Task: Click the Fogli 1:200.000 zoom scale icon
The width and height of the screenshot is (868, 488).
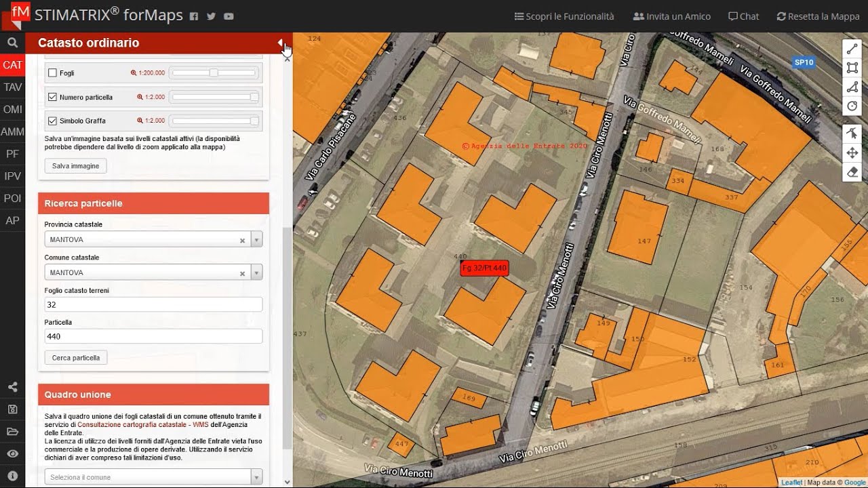Action: 134,73
